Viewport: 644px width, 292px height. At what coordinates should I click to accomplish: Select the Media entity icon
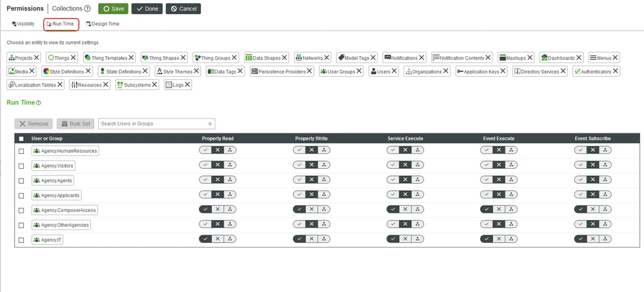(12, 72)
